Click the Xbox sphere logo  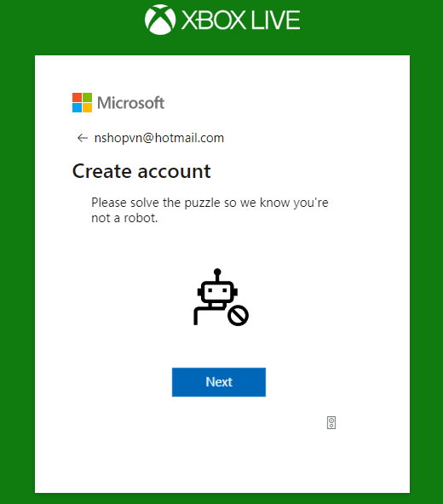[160, 20]
